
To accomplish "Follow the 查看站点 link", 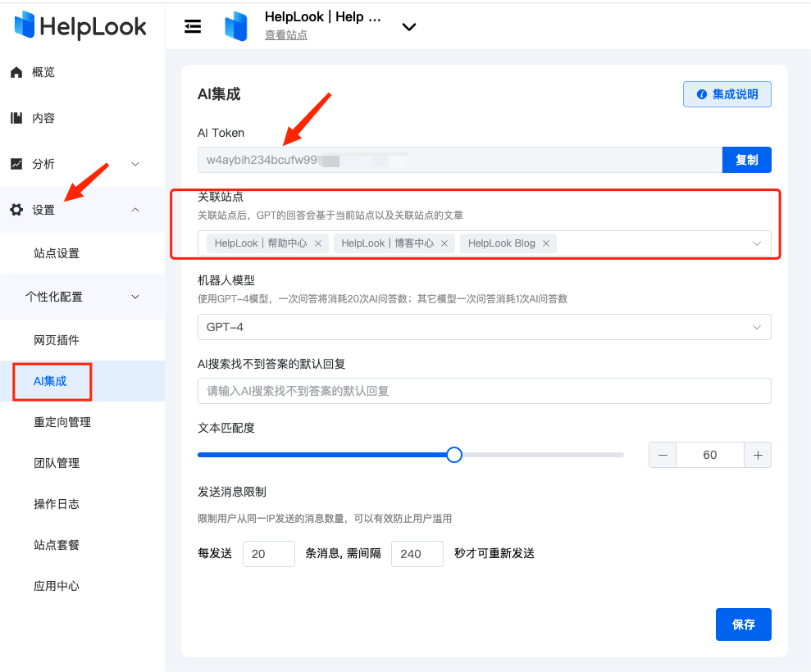I will point(286,34).
